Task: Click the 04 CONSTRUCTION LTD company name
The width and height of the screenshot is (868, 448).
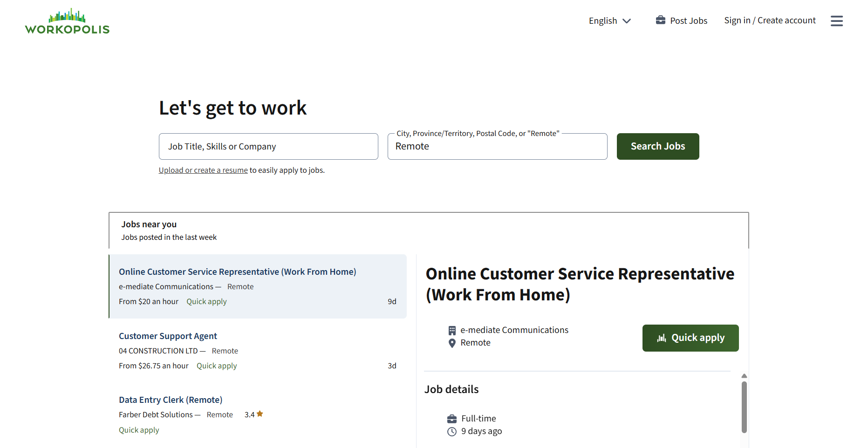Action: pyautogui.click(x=158, y=351)
